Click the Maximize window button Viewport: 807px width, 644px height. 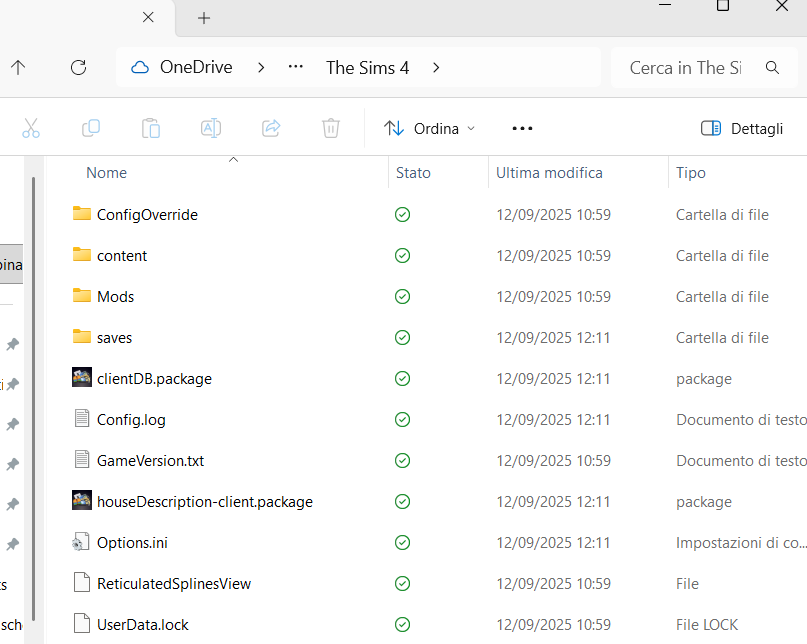coord(723,6)
